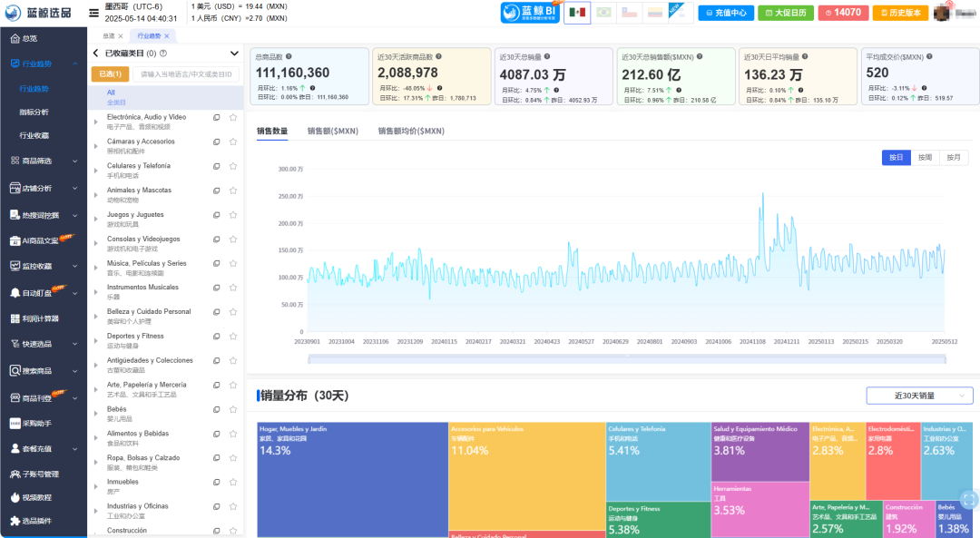Expand Belleza y Cuidado Personal category
This screenshot has height=538, width=980.
[x=95, y=316]
